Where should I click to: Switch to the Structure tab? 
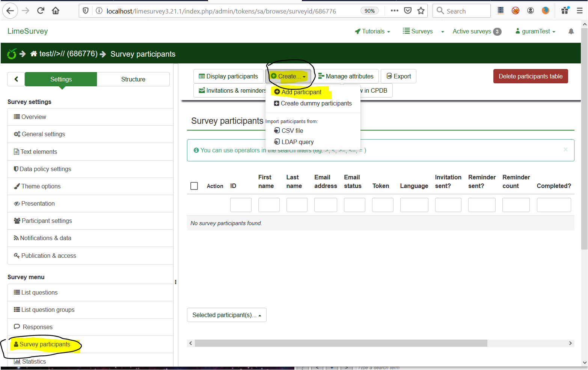[133, 79]
